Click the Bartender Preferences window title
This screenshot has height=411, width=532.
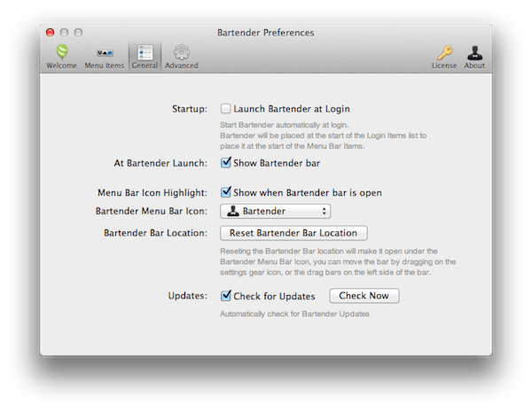pos(266,33)
